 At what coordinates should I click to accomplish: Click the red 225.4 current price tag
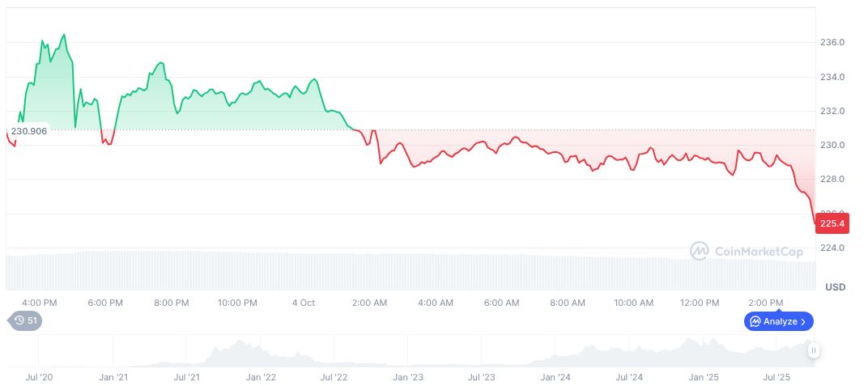[x=832, y=223]
